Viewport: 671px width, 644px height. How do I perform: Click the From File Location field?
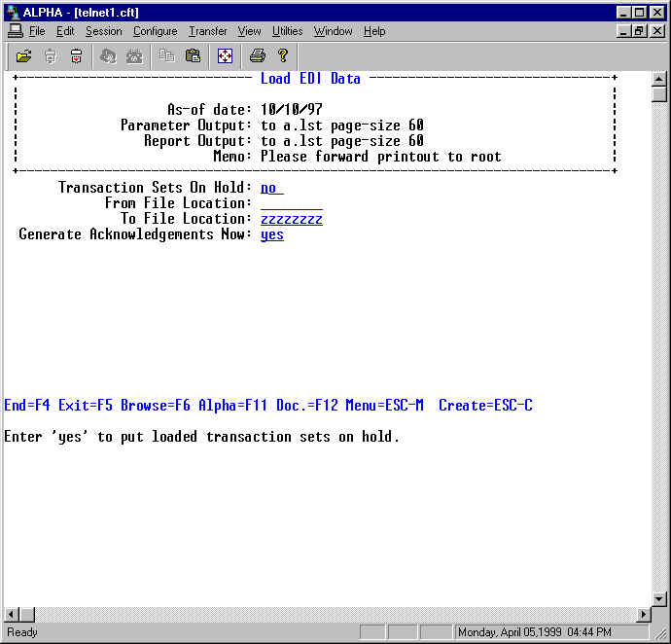(x=291, y=203)
